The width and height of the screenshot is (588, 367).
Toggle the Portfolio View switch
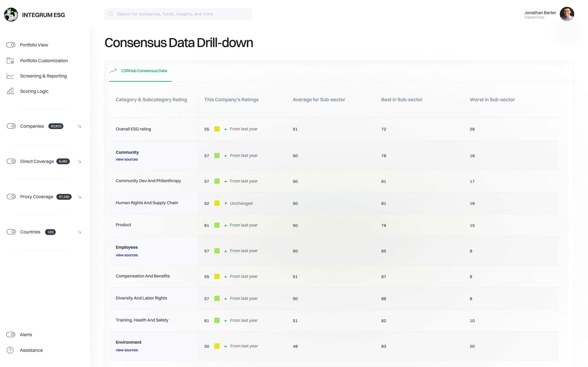[11, 45]
